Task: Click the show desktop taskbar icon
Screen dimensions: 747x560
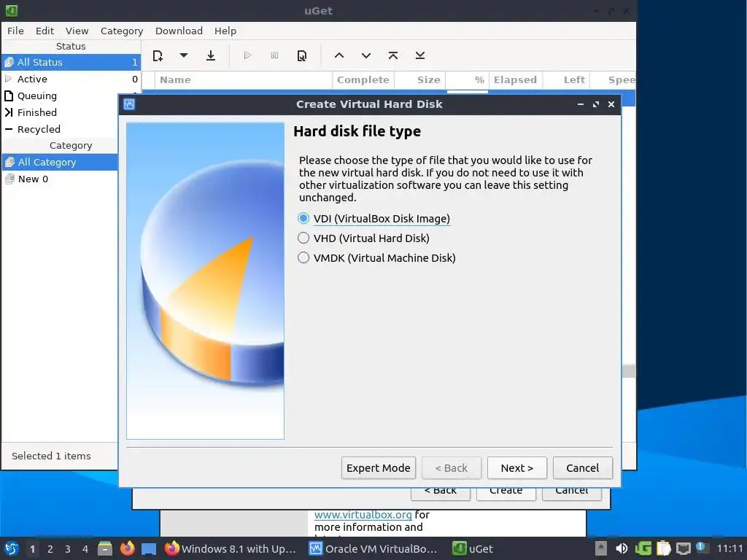Action: 149,549
